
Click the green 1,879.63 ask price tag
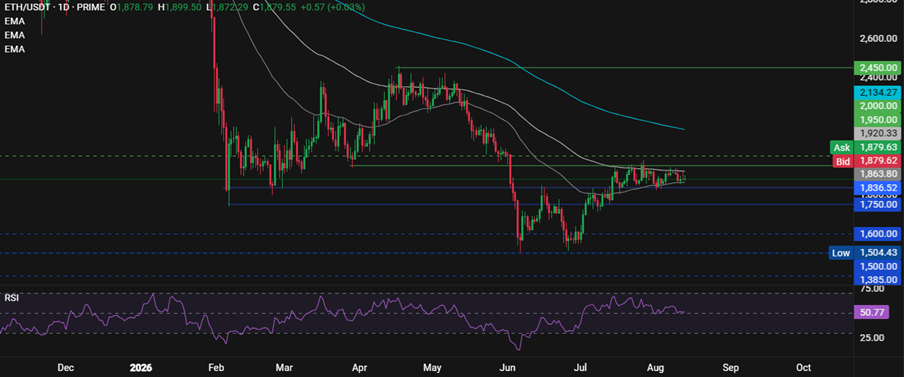point(877,148)
